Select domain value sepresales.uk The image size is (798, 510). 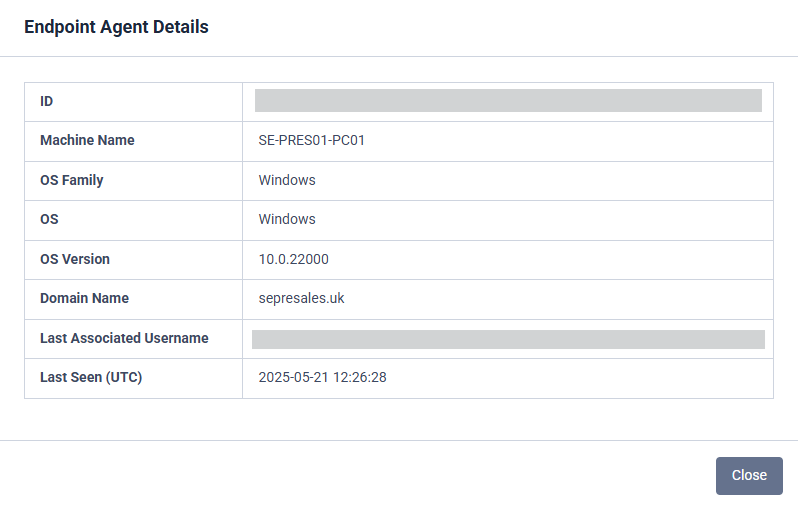click(x=301, y=298)
